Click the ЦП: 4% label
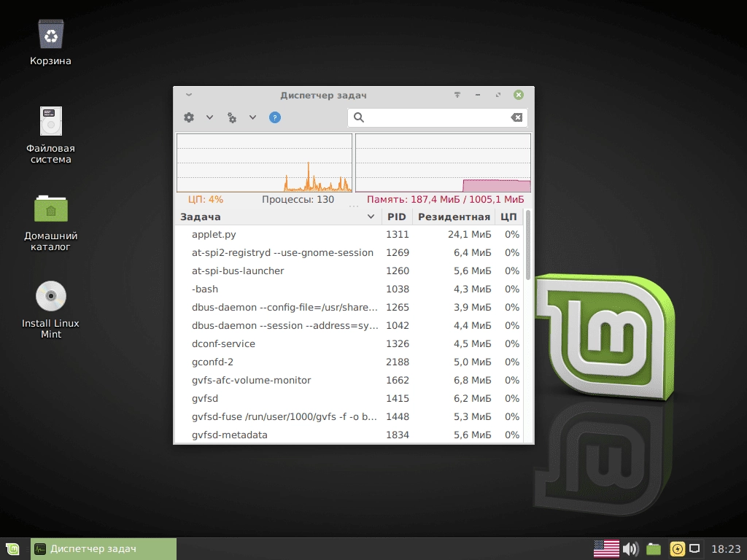Screen dimensions: 747x560 pos(205,200)
